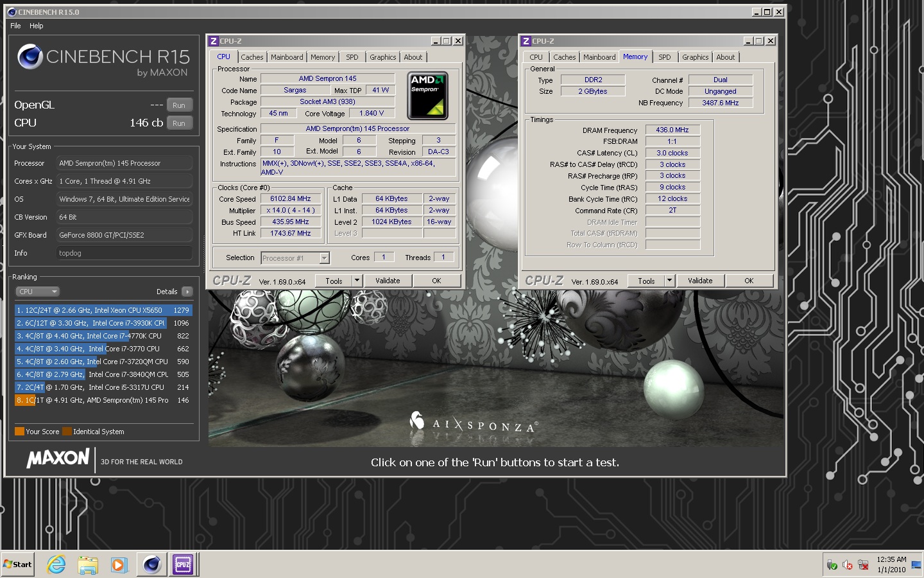Click Tools button in right CPU-Z
Image resolution: width=924 pixels, height=578 pixels.
coord(646,281)
